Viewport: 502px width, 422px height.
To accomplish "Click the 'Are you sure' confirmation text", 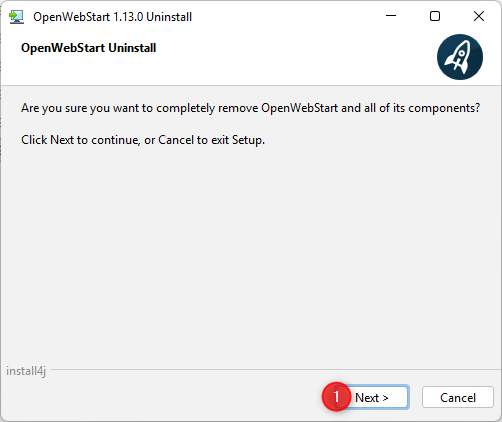I will click(x=250, y=108).
